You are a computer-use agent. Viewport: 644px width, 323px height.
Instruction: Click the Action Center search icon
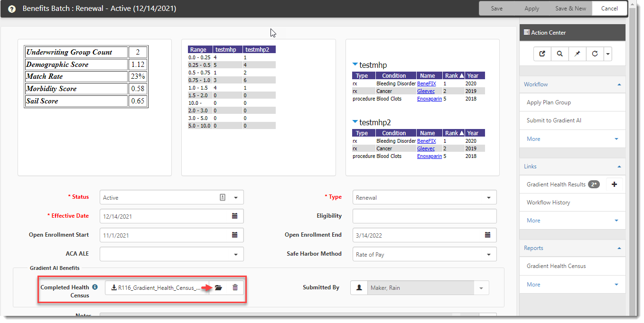tap(560, 54)
